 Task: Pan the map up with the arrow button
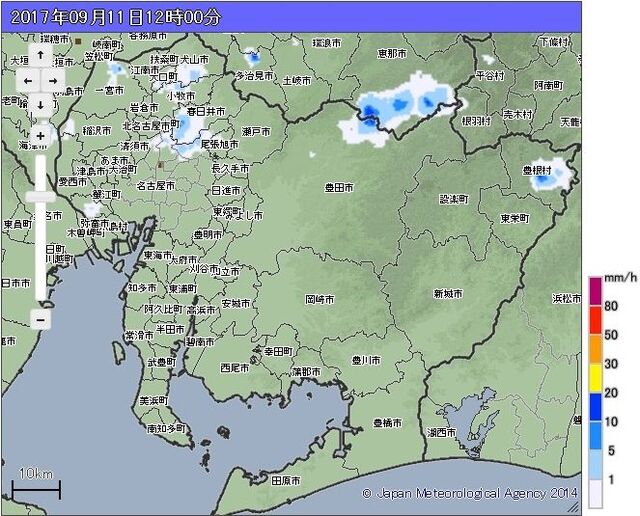(40, 55)
